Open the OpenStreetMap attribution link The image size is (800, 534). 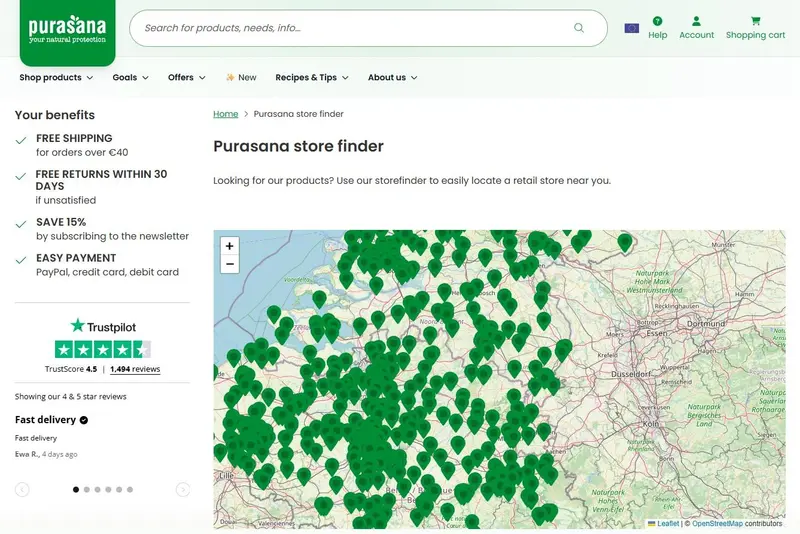click(717, 523)
